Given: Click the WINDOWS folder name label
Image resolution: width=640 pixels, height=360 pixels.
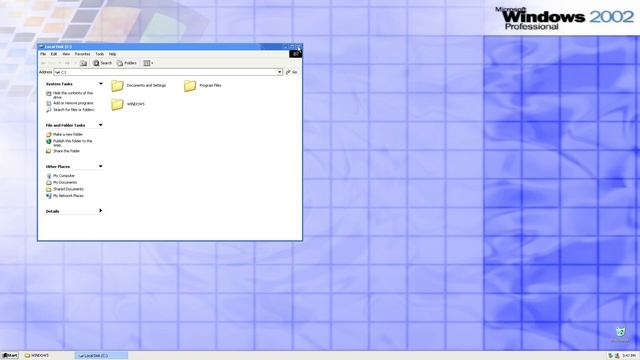Looking at the screenshot, I should 136,104.
